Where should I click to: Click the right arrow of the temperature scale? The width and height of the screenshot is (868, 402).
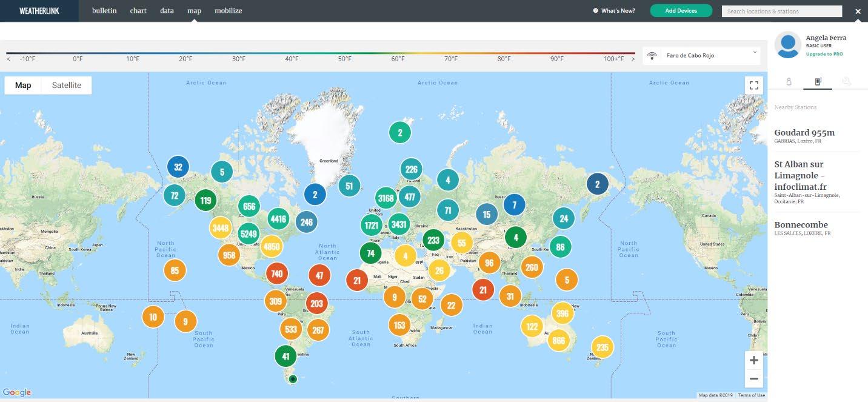coord(633,59)
